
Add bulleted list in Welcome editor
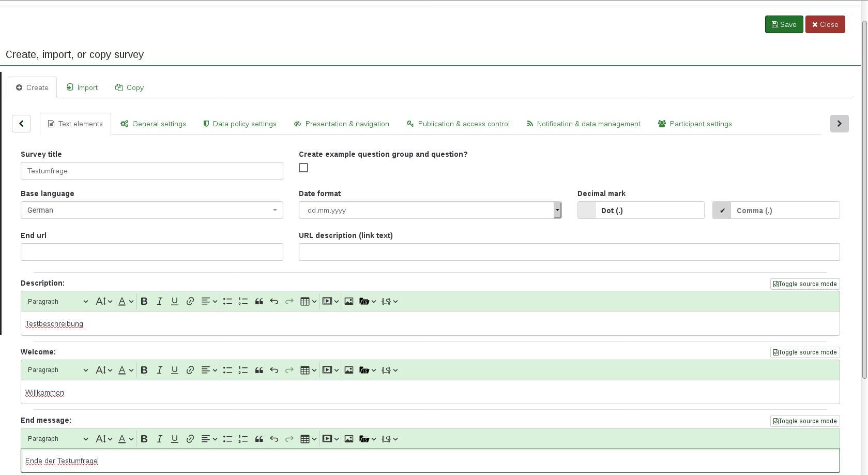[227, 370]
